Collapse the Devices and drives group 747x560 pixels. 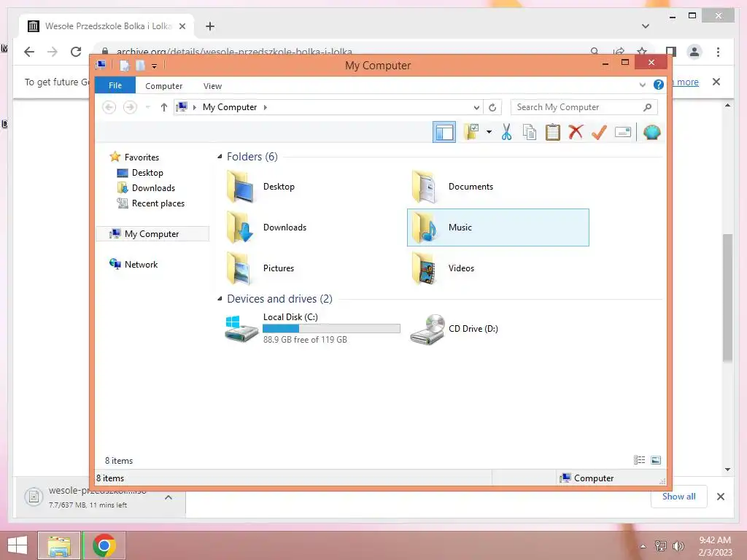(220, 299)
